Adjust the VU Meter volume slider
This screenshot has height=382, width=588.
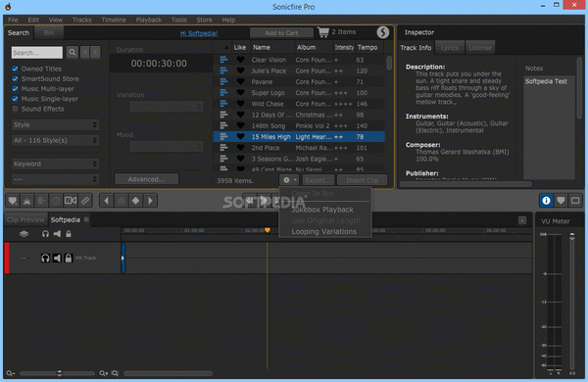pyautogui.click(x=572, y=236)
